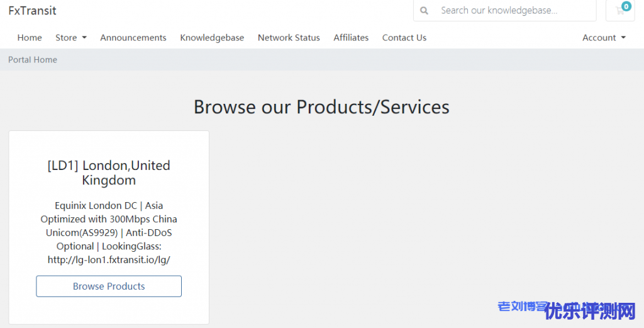Click the FxTransit site logo
The width and height of the screenshot is (644, 328).
click(x=32, y=11)
